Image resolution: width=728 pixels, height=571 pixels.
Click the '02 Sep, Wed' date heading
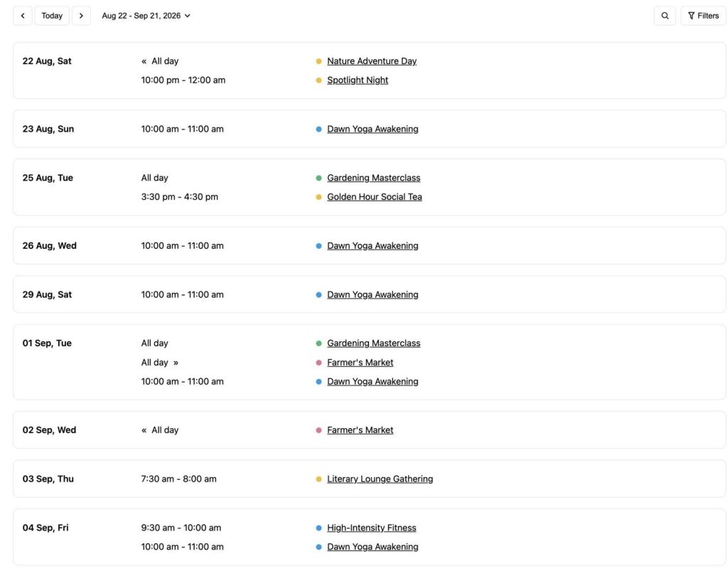pyautogui.click(x=49, y=430)
